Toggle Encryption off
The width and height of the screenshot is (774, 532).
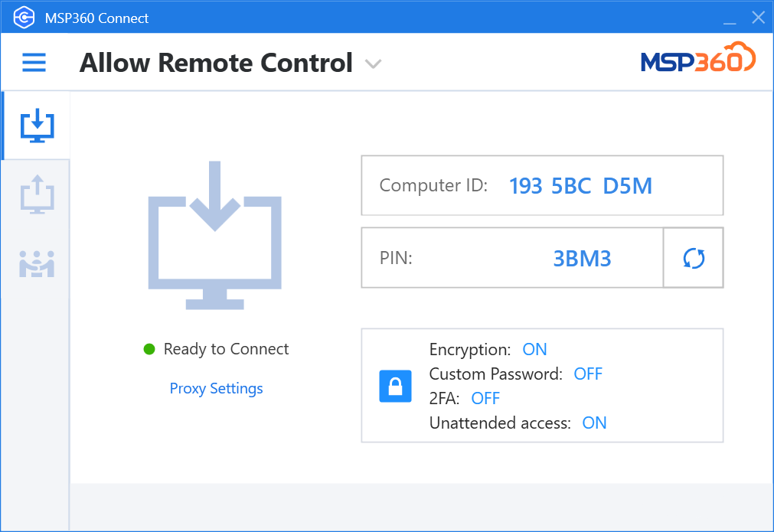(534, 349)
